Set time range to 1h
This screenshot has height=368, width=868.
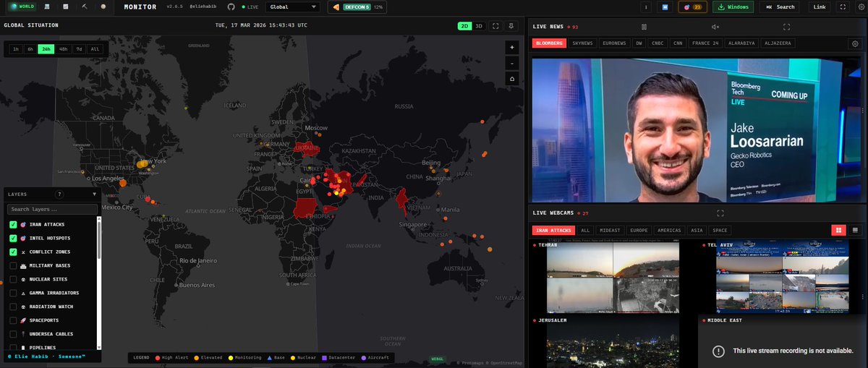coord(16,49)
